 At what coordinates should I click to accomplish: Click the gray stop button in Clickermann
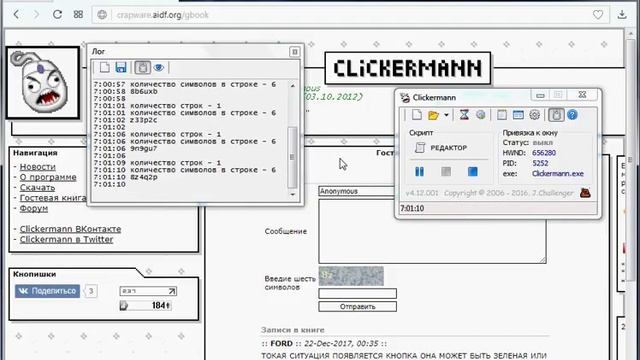[446, 171]
